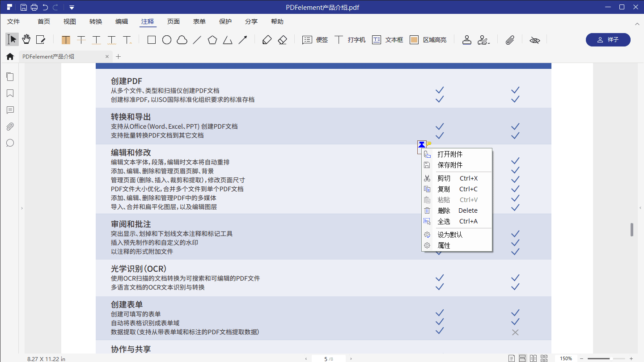Image resolution: width=644 pixels, height=362 pixels.
Task: Open the 转换 ribbon tab
Action: point(96,21)
